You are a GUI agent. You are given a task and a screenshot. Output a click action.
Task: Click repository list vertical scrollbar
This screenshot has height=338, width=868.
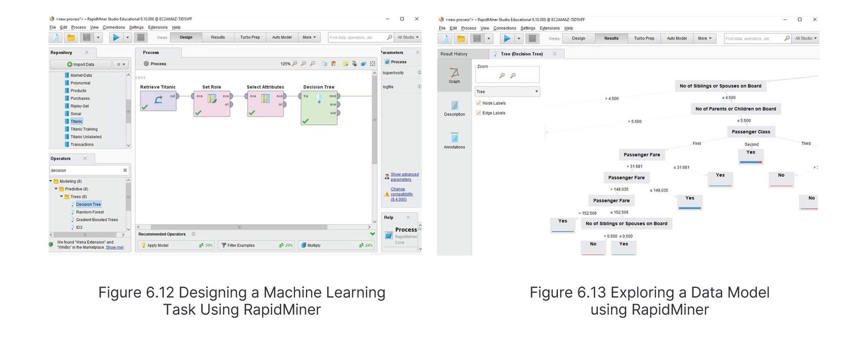128,110
